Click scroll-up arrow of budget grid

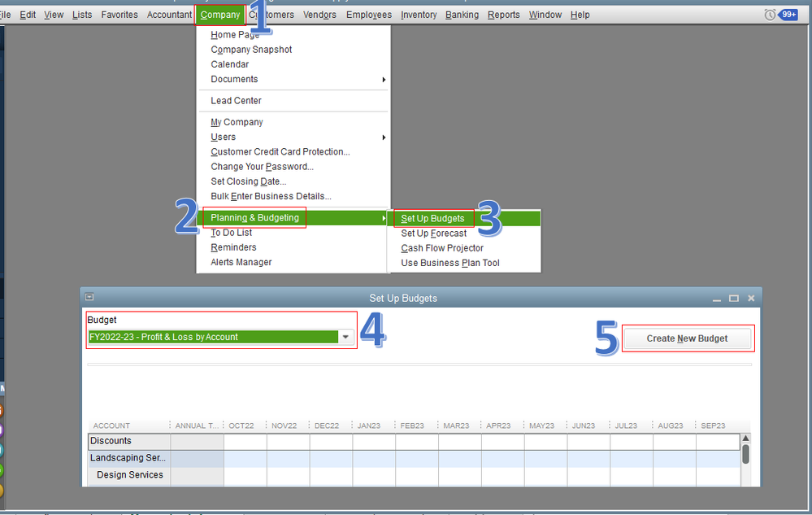(x=745, y=439)
